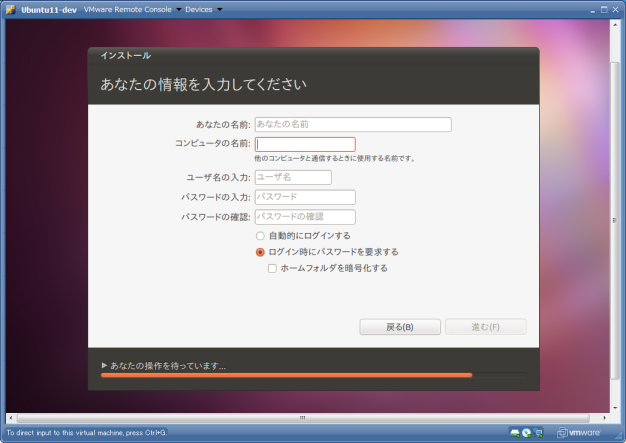Click the vertical scrollbar down arrow
Viewport: 626px width, 443px height.
(615, 408)
